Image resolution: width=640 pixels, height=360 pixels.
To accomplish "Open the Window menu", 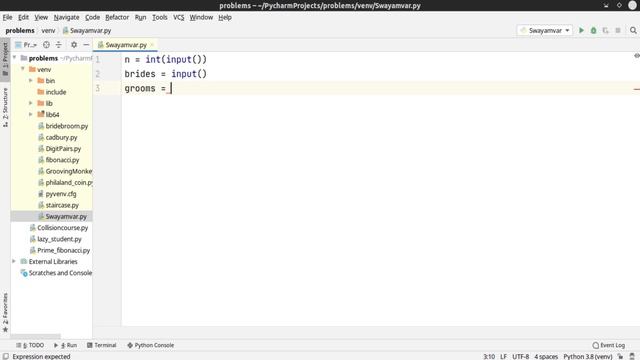I will pos(201,17).
